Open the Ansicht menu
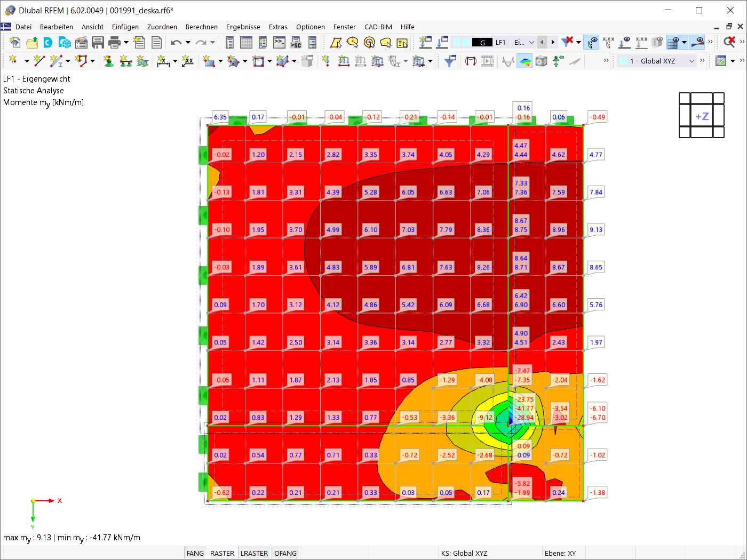This screenshot has width=747, height=560. [x=92, y=27]
